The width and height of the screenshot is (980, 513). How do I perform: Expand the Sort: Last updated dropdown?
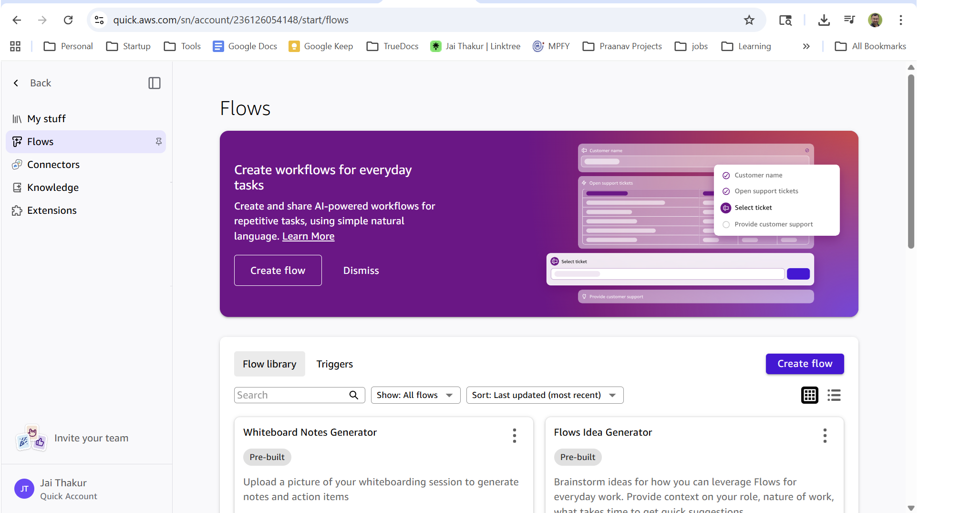pos(545,395)
